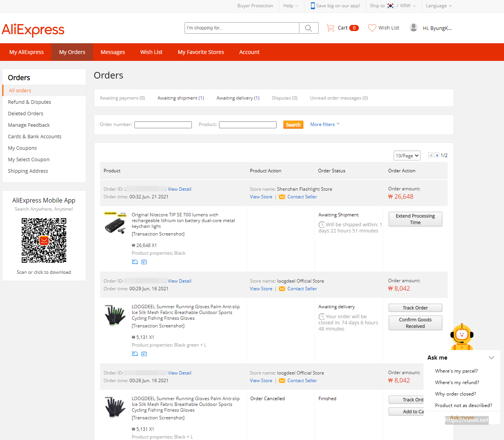504x440 pixels.
Task: Click envelope icon for 00:26 Jun. 16 order
Action: point(282,381)
